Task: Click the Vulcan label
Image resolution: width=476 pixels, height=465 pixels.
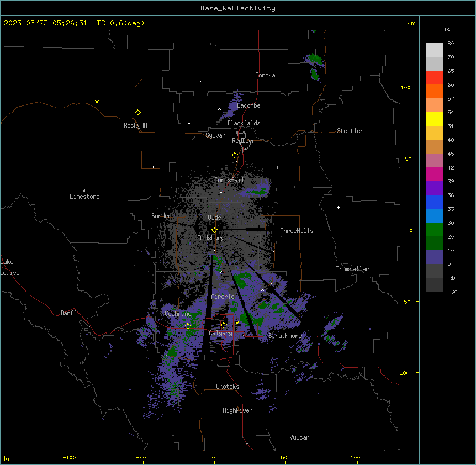Action: click(299, 437)
